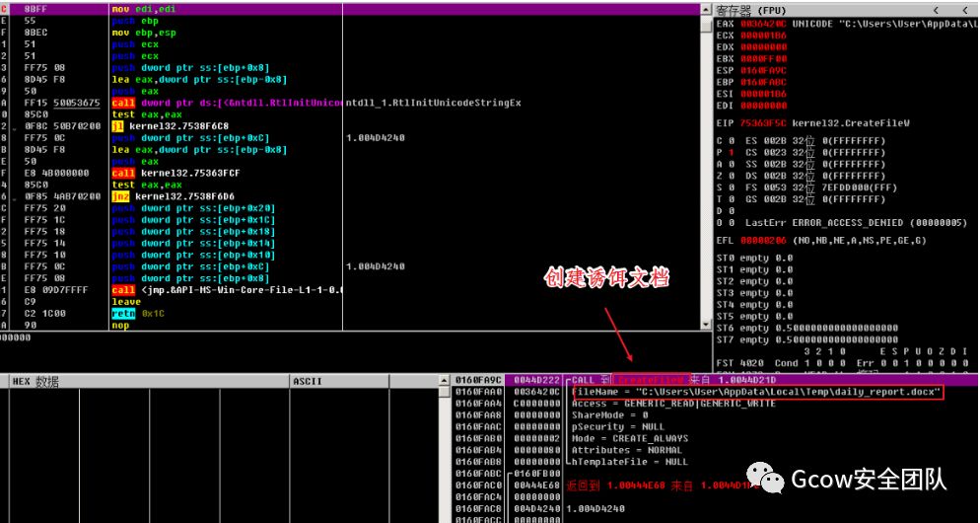Select the jl kernel32.7538F6C8 instruction
Image resolution: width=980 pixels, height=523 pixels.
point(170,126)
